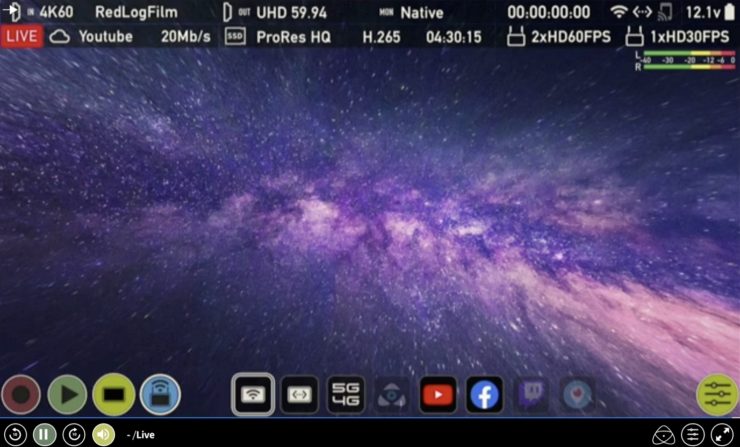Select Twitch streaming destination icon
This screenshot has height=447, width=740.
coord(531,394)
